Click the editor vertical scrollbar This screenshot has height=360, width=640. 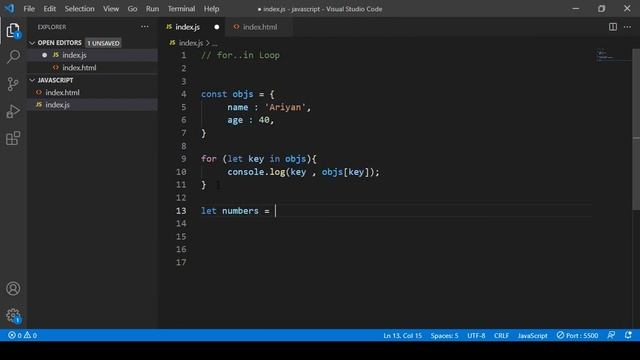coord(636,130)
